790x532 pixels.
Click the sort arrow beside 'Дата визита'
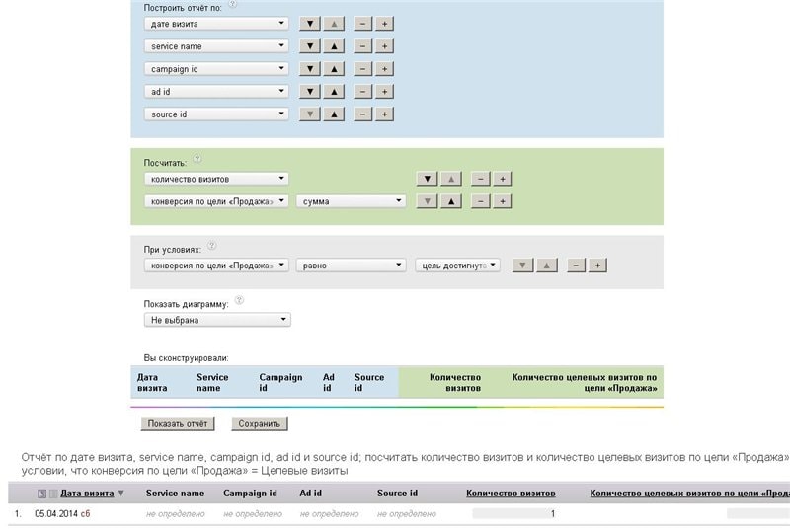(x=120, y=494)
